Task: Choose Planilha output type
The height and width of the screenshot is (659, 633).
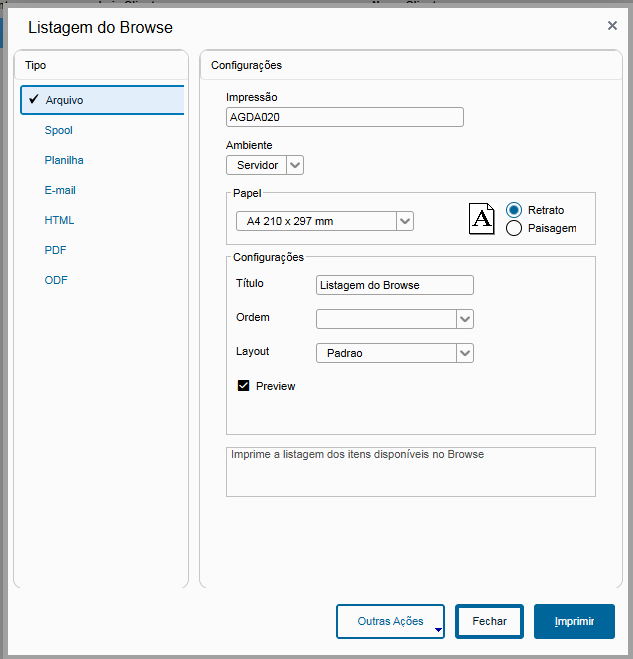Action: click(64, 160)
